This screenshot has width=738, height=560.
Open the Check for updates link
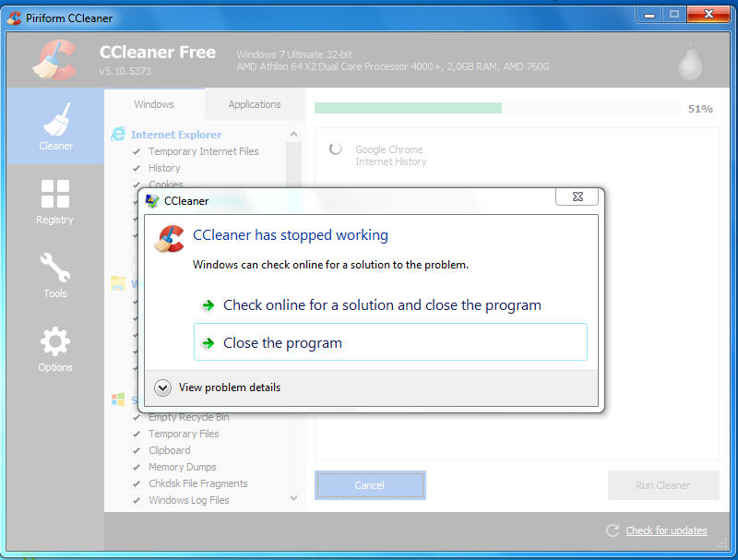coord(666,530)
